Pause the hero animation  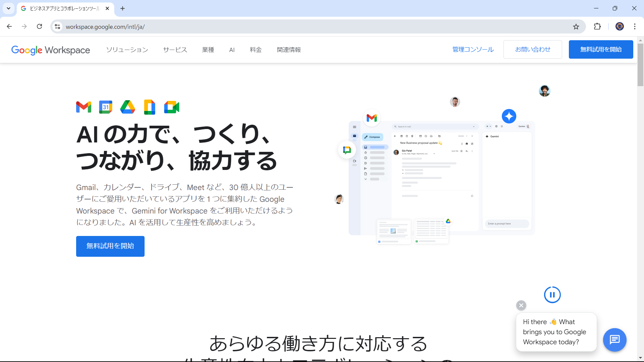click(552, 295)
